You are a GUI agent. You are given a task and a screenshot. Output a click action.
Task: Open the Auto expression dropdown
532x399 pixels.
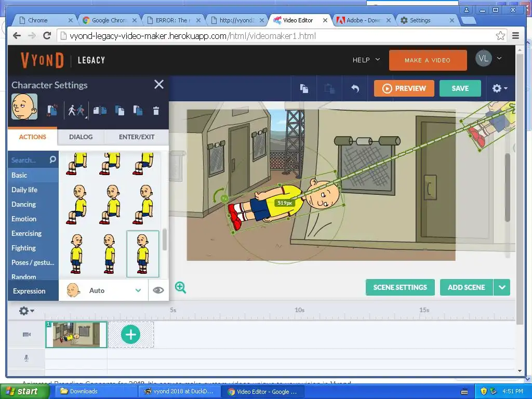click(104, 290)
